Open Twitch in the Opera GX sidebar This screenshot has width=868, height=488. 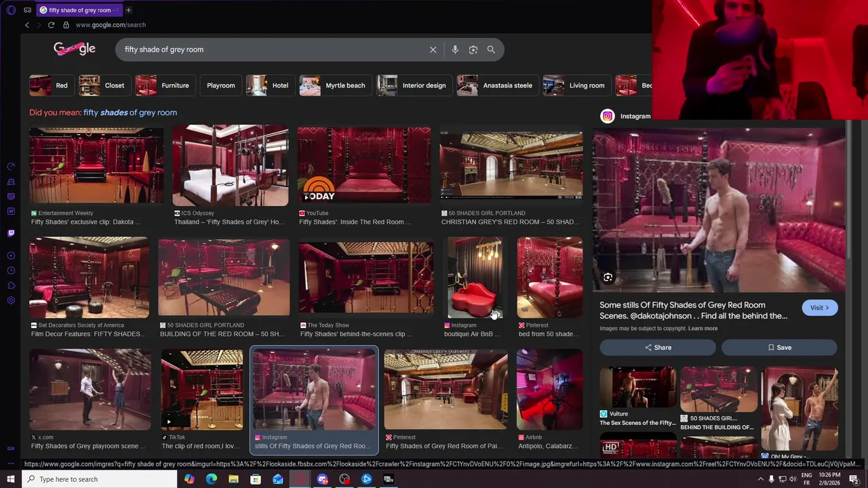[x=11, y=233]
